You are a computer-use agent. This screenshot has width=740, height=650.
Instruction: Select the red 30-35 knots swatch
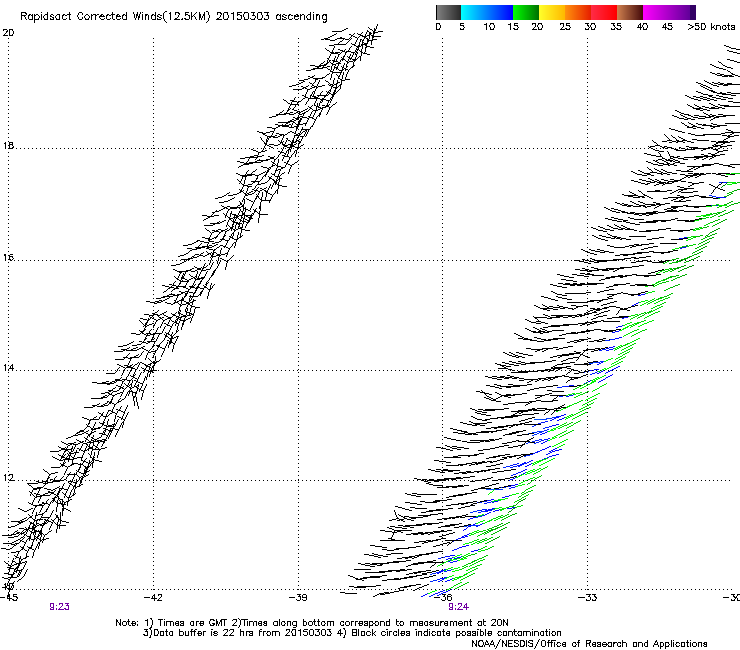click(x=604, y=12)
